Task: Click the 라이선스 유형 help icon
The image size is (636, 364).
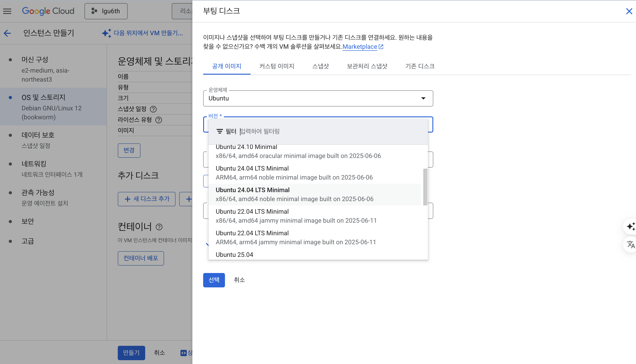Action: [x=158, y=120]
